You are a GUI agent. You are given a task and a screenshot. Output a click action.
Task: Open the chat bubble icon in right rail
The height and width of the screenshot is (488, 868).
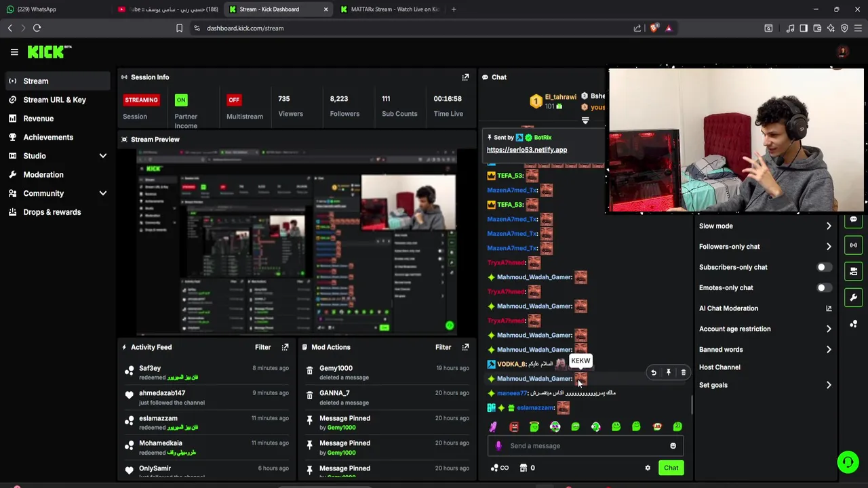point(853,220)
